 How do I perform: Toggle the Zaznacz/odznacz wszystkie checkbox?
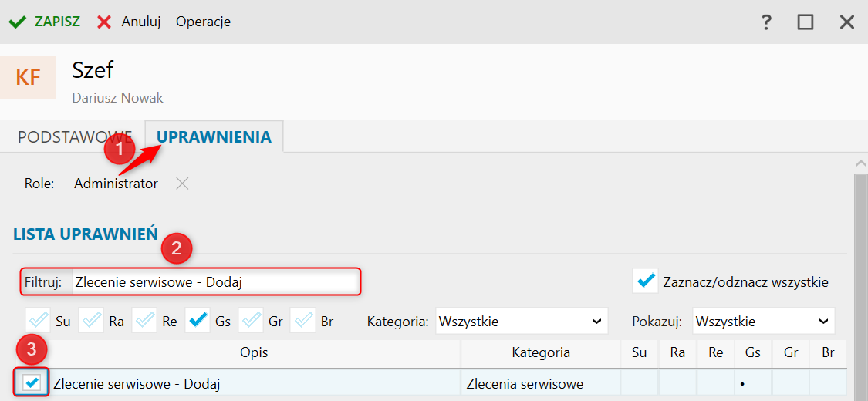click(x=645, y=281)
